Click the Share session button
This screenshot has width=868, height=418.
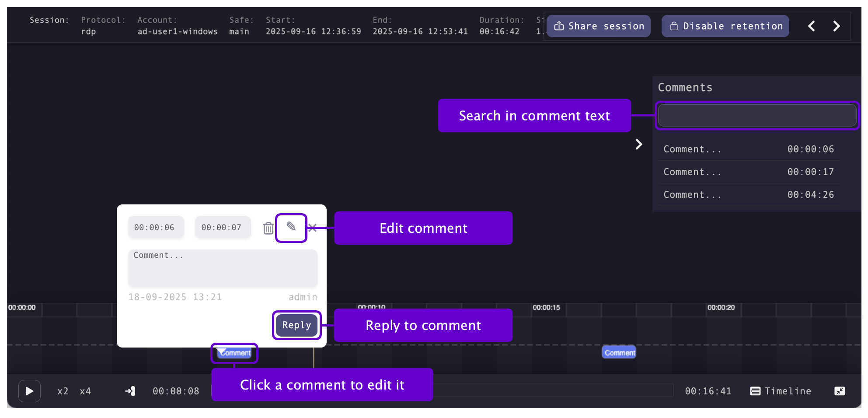[x=599, y=26]
